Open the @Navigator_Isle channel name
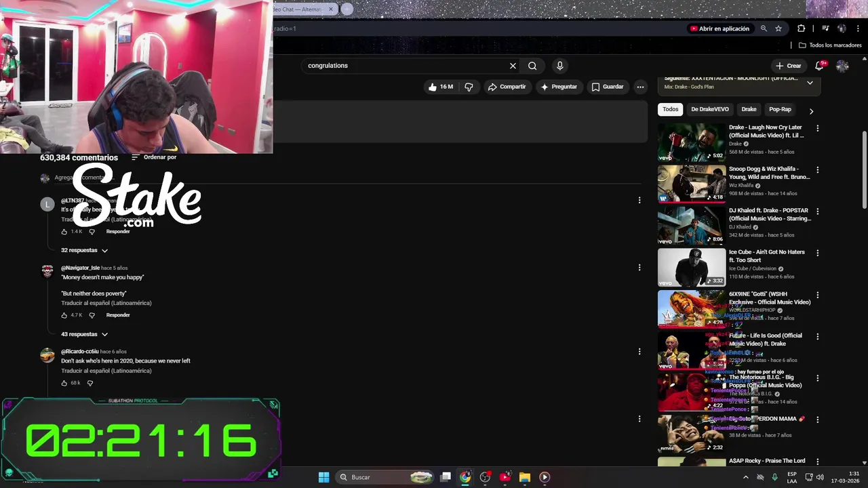 pos(80,268)
